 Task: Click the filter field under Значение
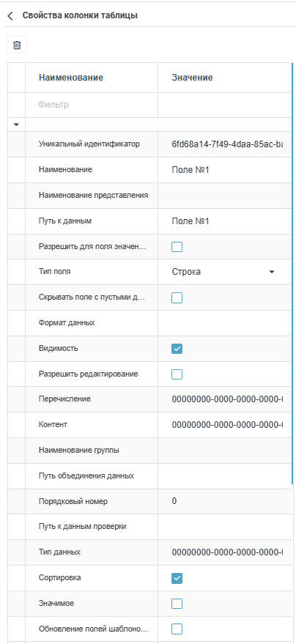click(225, 106)
